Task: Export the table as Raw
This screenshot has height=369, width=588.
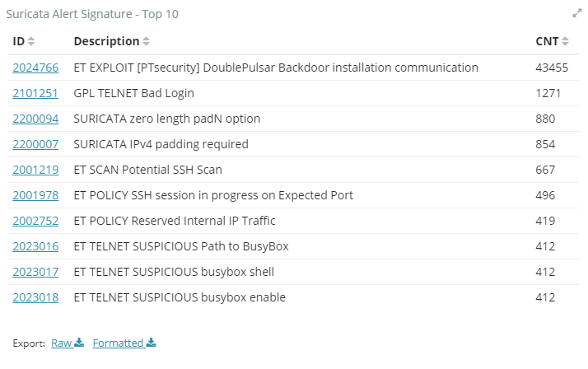Action: coord(62,343)
